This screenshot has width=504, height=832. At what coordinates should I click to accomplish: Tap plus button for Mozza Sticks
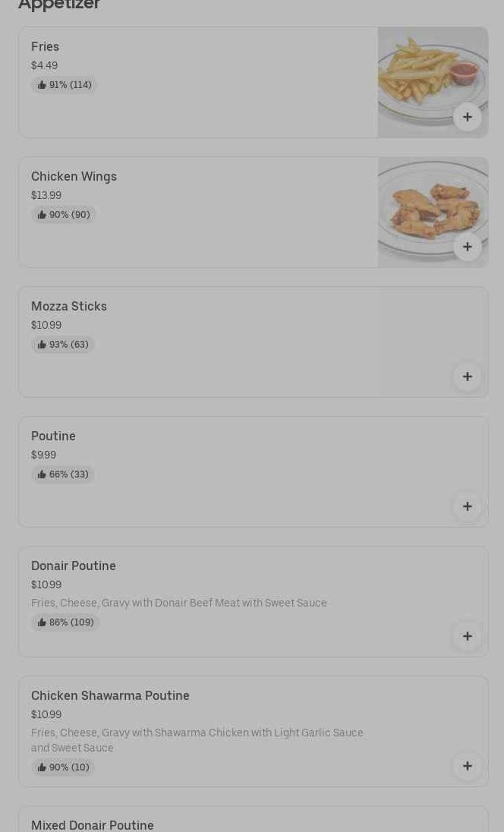click(467, 377)
